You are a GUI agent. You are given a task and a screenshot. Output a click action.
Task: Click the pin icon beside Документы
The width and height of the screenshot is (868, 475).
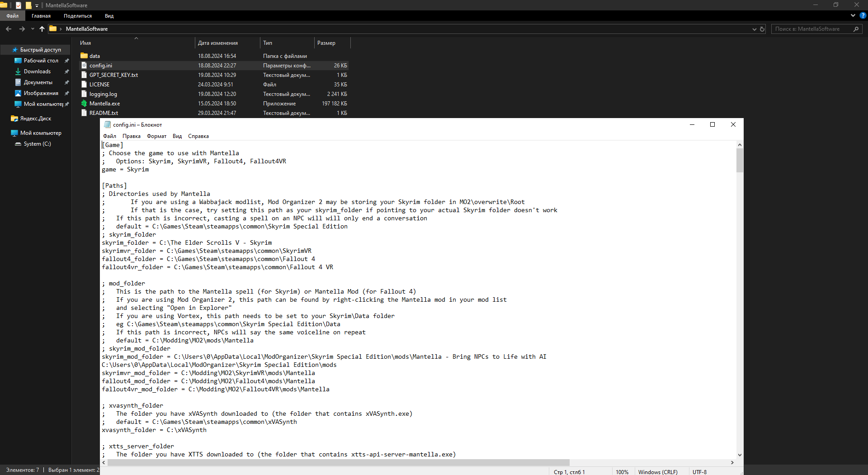(x=67, y=82)
